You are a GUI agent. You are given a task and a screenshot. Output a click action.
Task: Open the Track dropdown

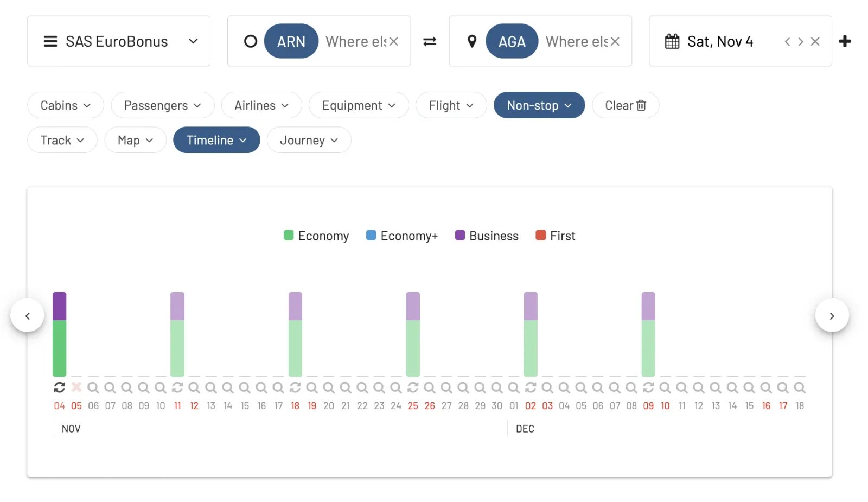(62, 140)
